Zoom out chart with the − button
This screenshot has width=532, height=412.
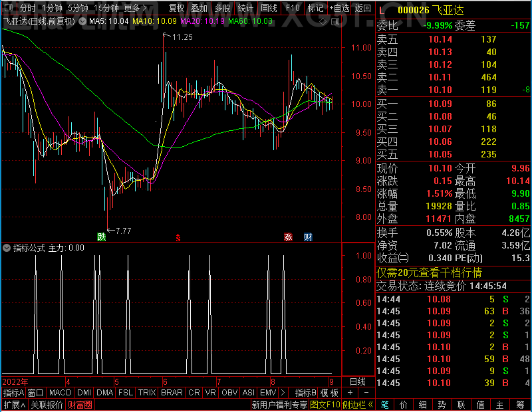coord(366,393)
